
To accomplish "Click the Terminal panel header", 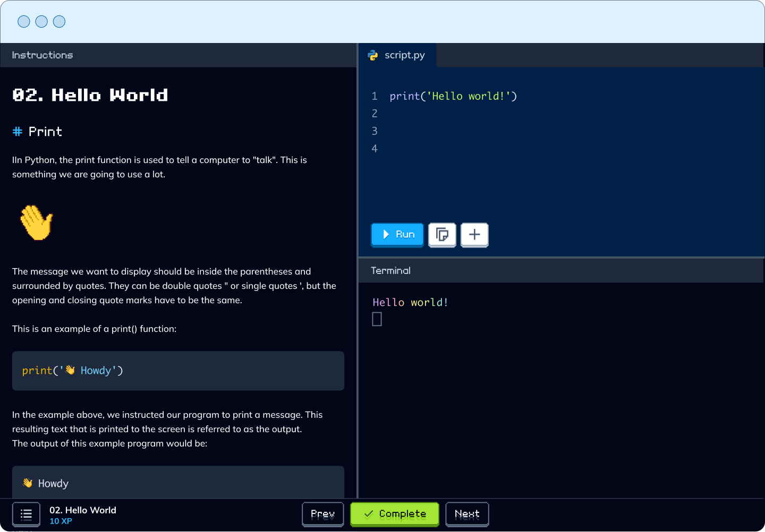I will 390,270.
